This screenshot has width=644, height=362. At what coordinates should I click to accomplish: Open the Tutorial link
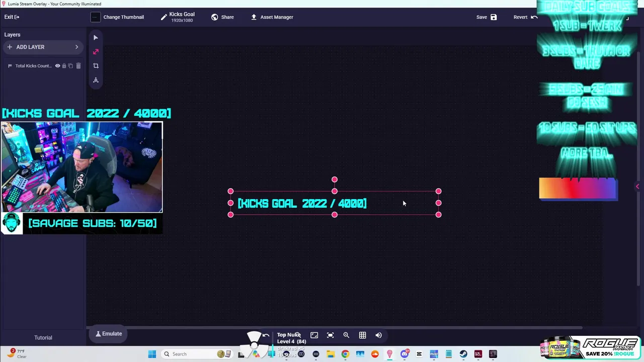(x=43, y=338)
